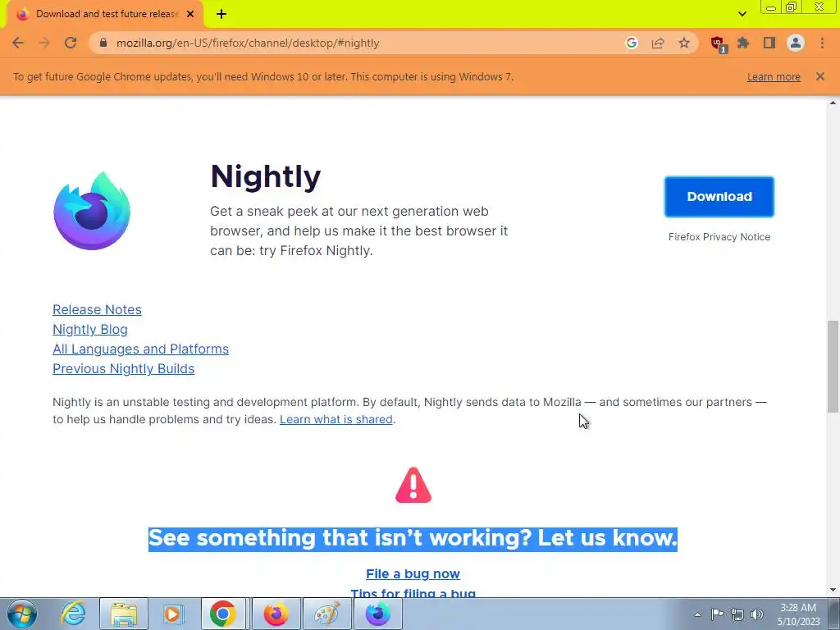Viewport: 840px width, 630px height.
Task: Open the network status tray icon
Action: pyautogui.click(x=737, y=614)
